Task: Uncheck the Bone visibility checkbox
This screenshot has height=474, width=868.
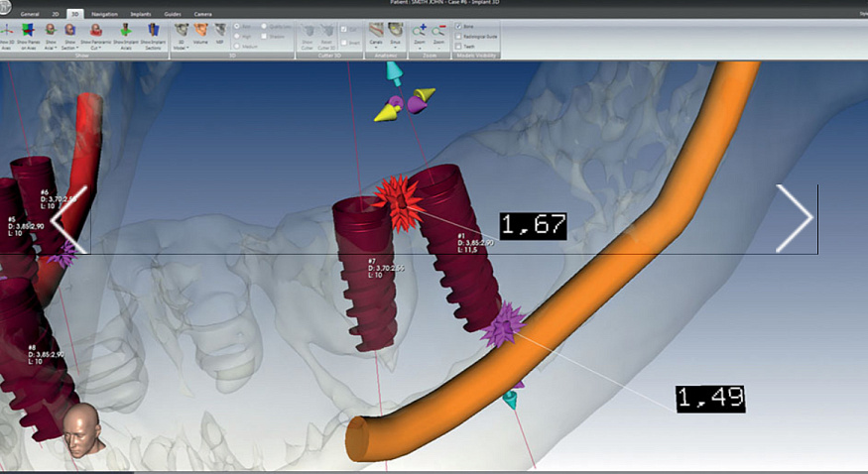Action: click(458, 26)
